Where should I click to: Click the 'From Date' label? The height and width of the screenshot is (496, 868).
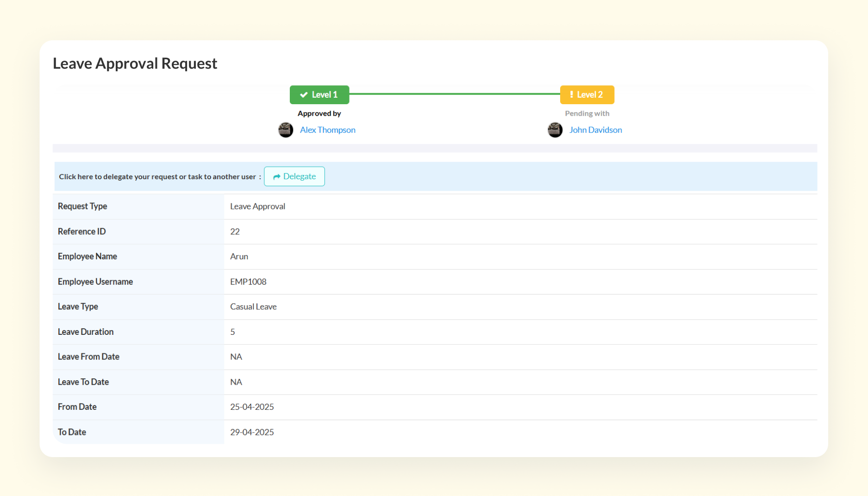pos(77,407)
